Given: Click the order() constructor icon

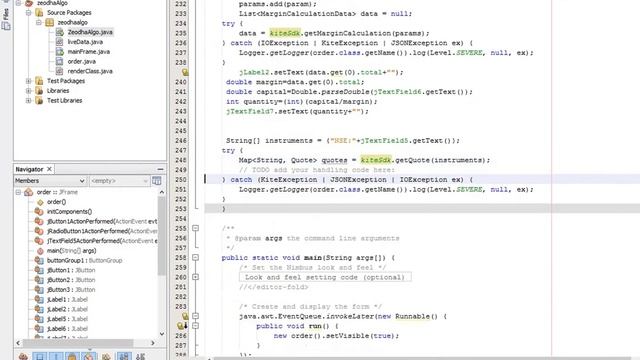Looking at the screenshot, I should 40,202.
